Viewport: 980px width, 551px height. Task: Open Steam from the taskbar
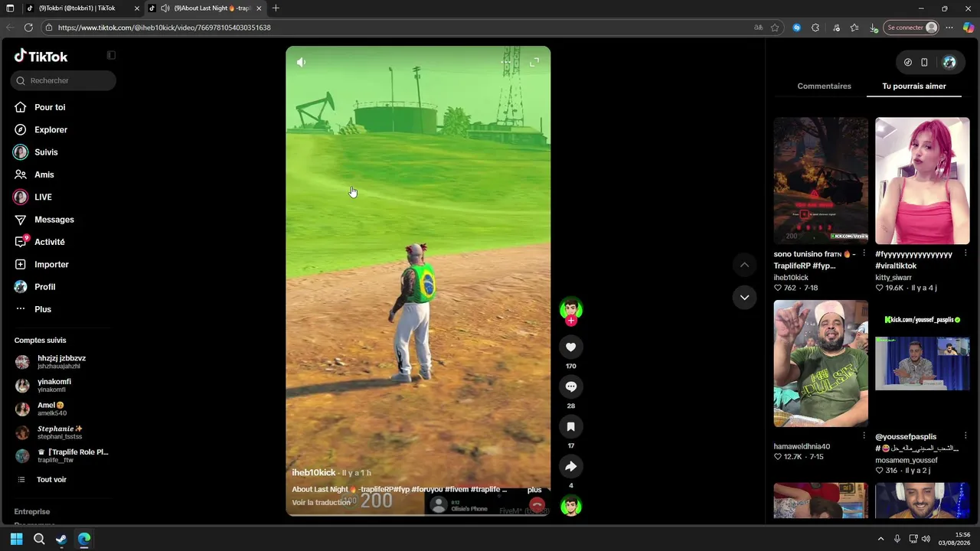pyautogui.click(x=61, y=539)
